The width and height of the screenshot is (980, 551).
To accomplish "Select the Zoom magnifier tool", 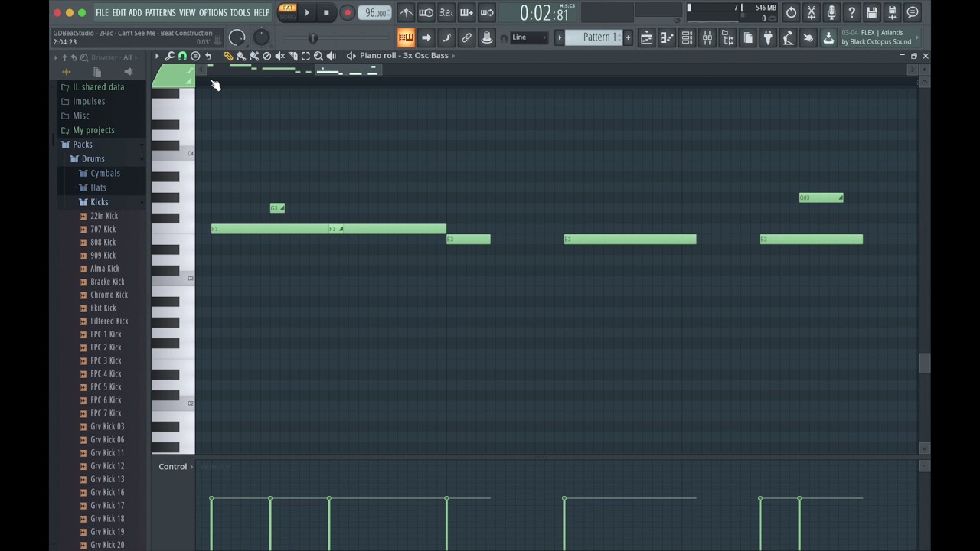I will 318,56.
